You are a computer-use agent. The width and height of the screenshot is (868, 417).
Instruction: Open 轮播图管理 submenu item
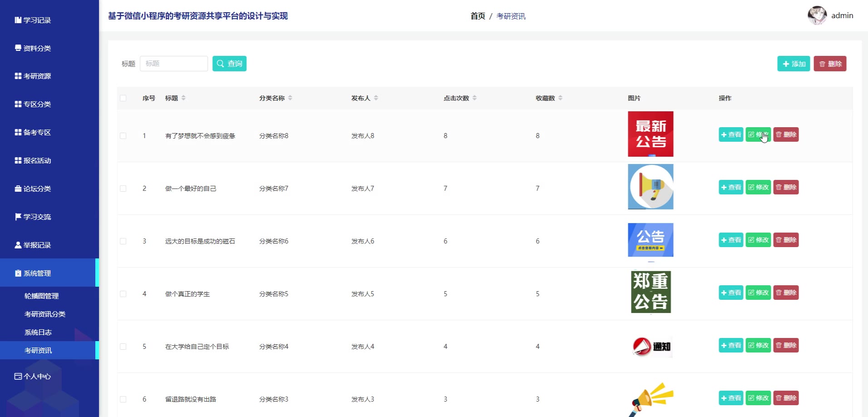(41, 296)
